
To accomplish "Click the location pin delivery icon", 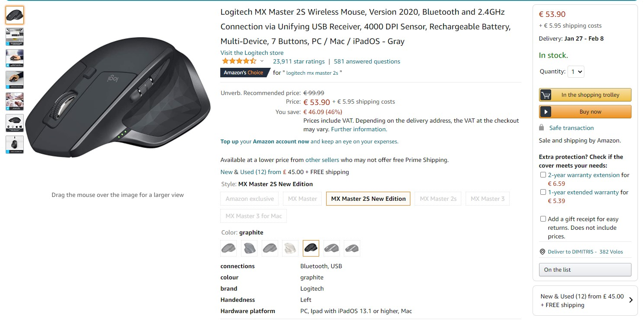I will (x=542, y=252).
